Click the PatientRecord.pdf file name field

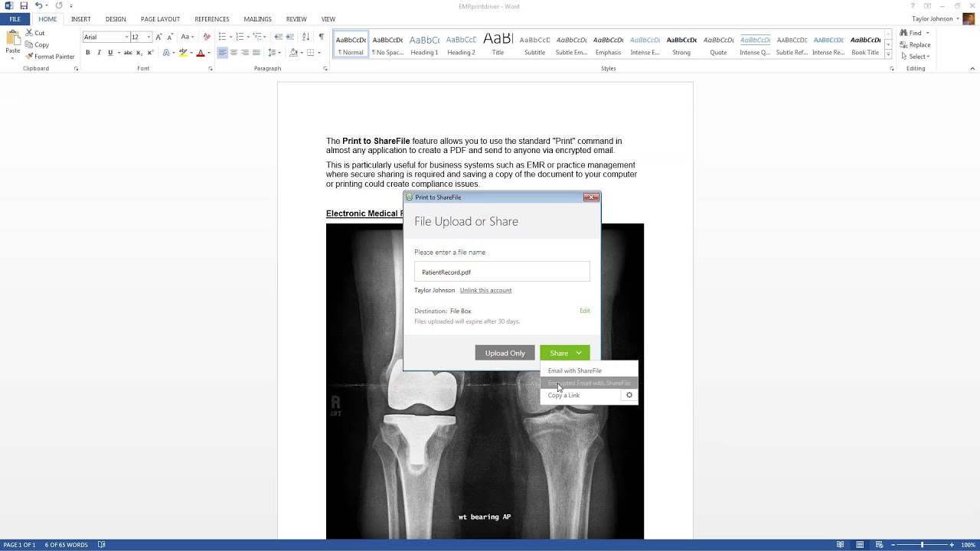[x=502, y=272]
